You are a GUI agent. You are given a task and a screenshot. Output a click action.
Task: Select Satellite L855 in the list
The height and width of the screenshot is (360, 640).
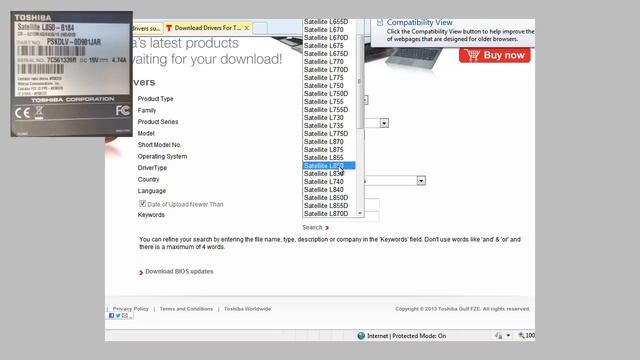[x=329, y=158]
